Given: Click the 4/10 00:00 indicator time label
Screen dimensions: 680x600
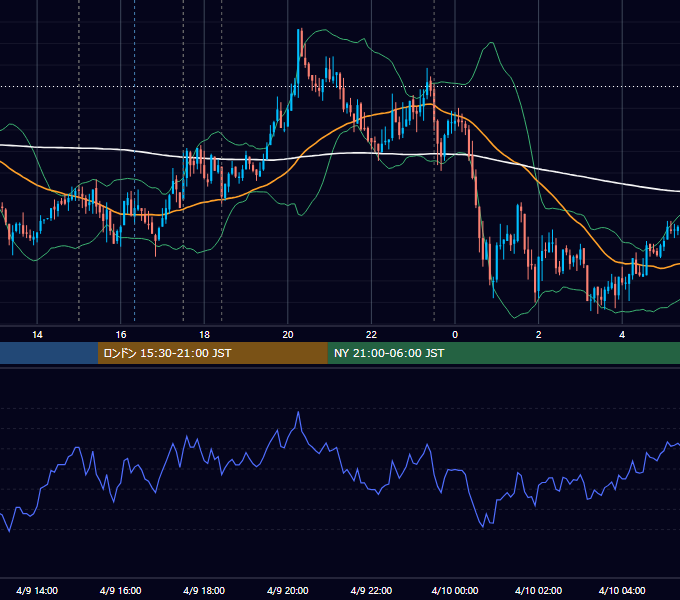Looking at the screenshot, I should click(455, 590).
